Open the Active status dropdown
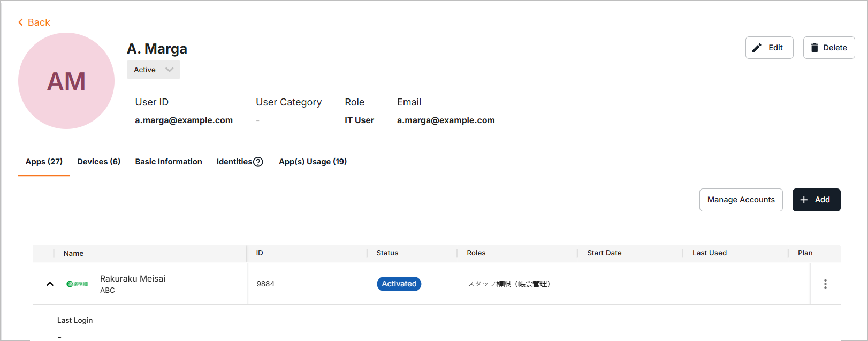Viewport: 868px width, 341px height. pos(169,70)
